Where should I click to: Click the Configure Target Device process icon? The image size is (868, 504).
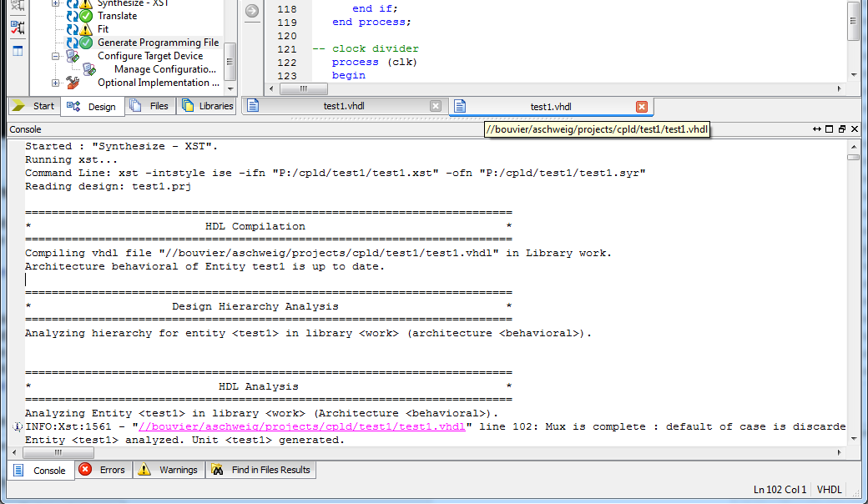pyautogui.click(x=73, y=56)
